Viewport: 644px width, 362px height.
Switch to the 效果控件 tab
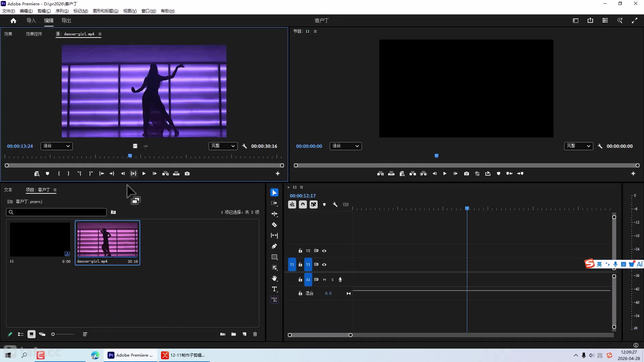(34, 34)
